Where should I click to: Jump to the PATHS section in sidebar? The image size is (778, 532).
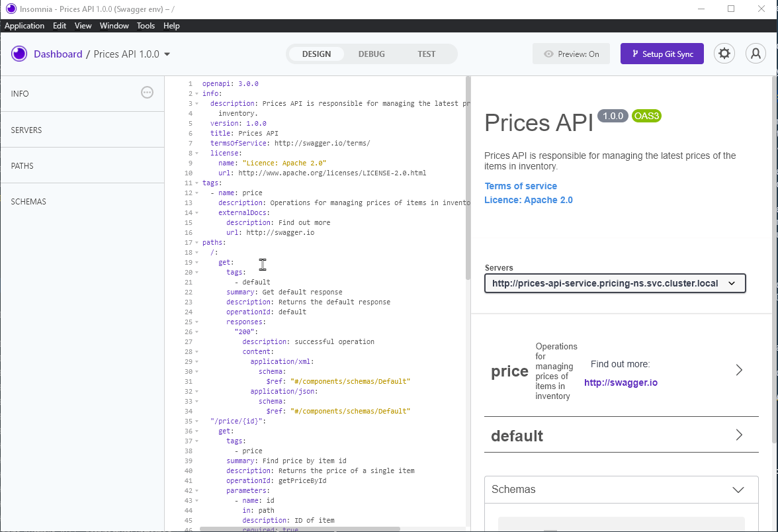pyautogui.click(x=82, y=165)
